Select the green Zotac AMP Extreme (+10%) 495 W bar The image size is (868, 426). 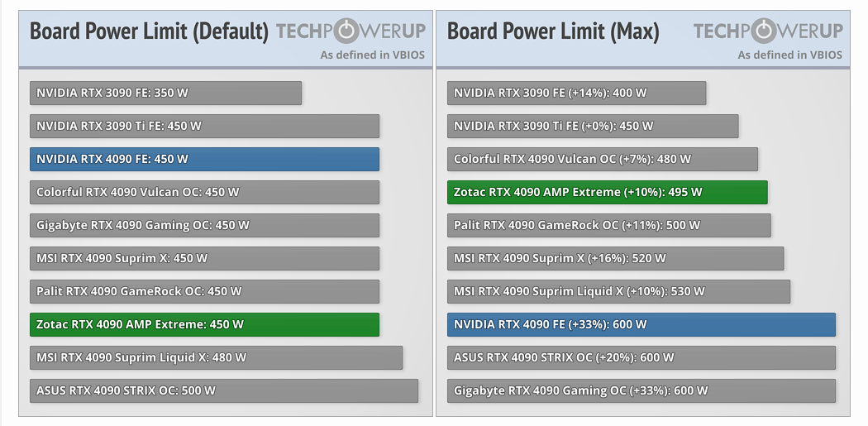point(607,192)
